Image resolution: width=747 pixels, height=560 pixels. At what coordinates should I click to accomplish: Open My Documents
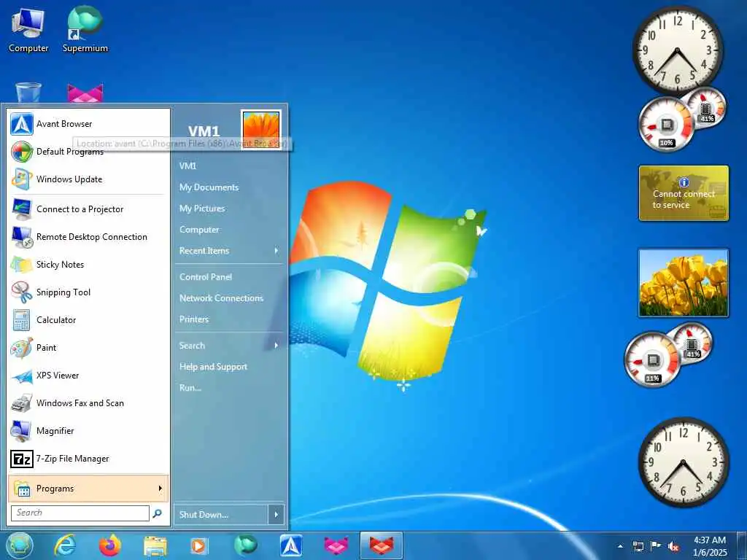209,187
